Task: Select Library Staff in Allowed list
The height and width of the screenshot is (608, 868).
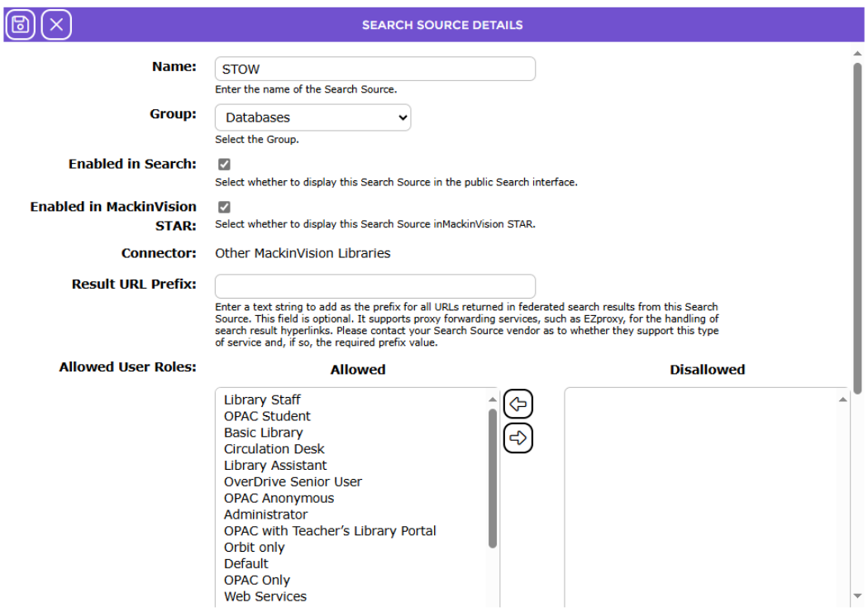Action: (x=262, y=400)
